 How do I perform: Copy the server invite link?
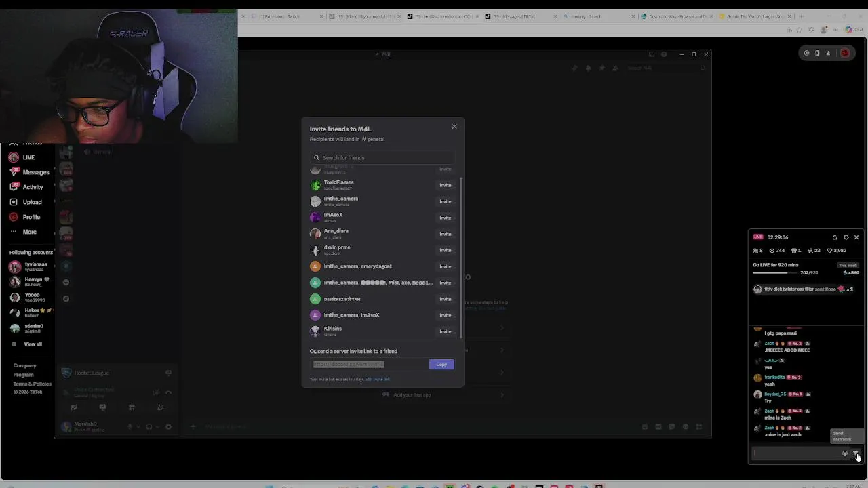[441, 365]
